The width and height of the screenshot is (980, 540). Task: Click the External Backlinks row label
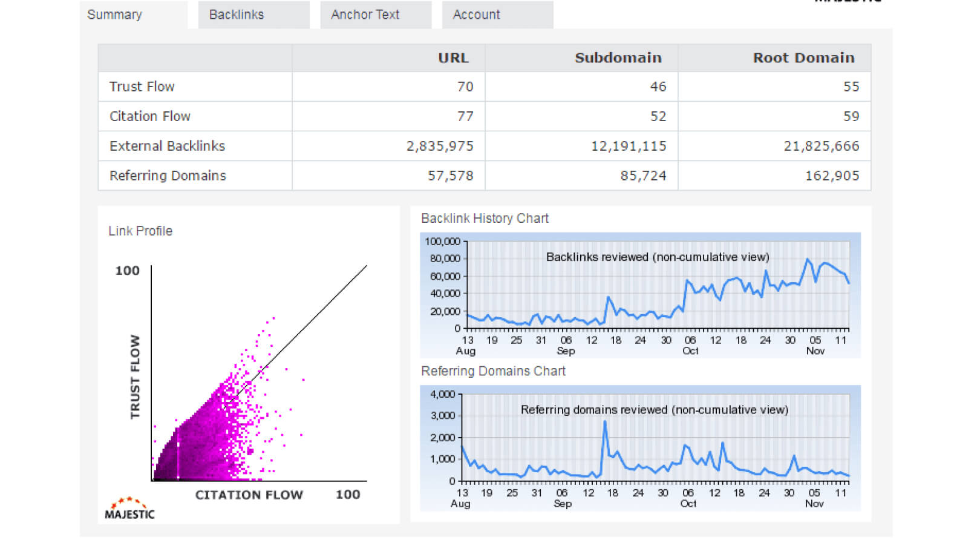(167, 146)
